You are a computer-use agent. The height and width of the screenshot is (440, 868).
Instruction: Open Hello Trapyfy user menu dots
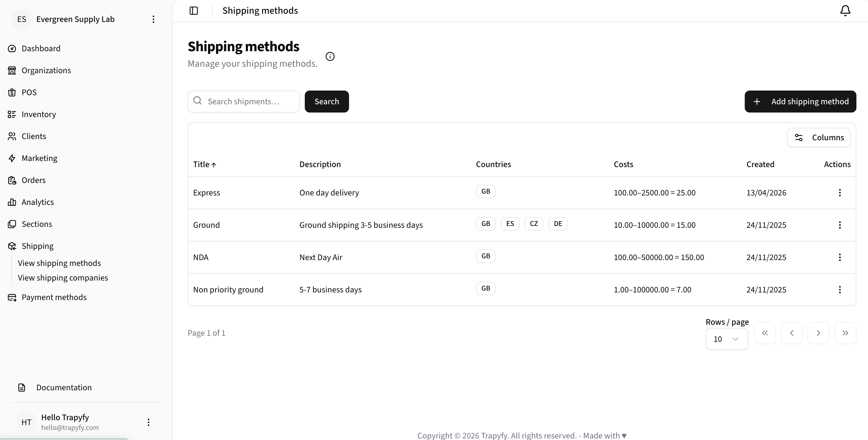click(148, 422)
